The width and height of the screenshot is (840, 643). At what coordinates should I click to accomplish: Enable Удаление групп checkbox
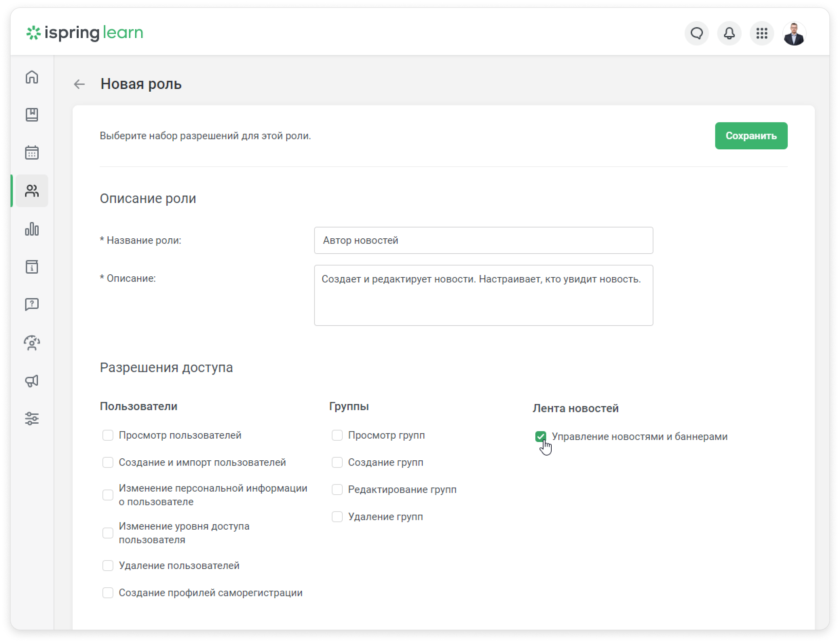tap(337, 517)
